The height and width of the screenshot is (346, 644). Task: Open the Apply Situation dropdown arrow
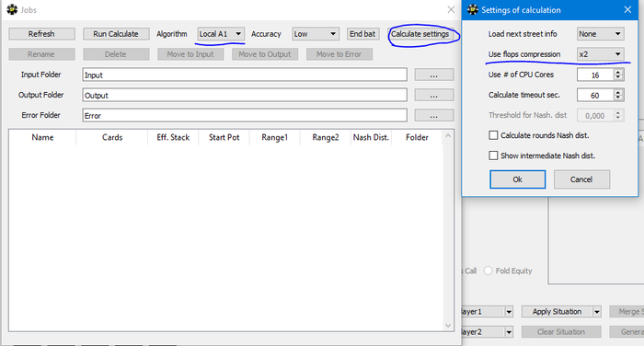(597, 311)
